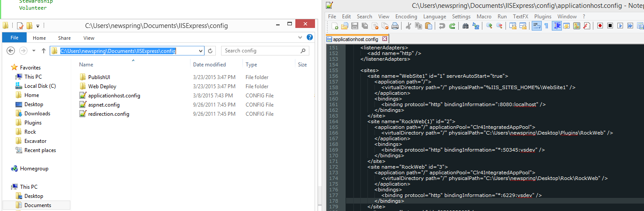Select Homegroup in the navigation pane

(34, 169)
